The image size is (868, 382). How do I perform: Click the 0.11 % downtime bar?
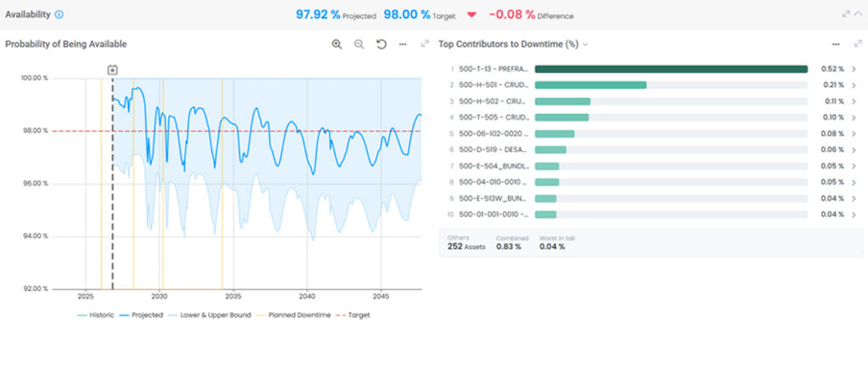tap(563, 102)
